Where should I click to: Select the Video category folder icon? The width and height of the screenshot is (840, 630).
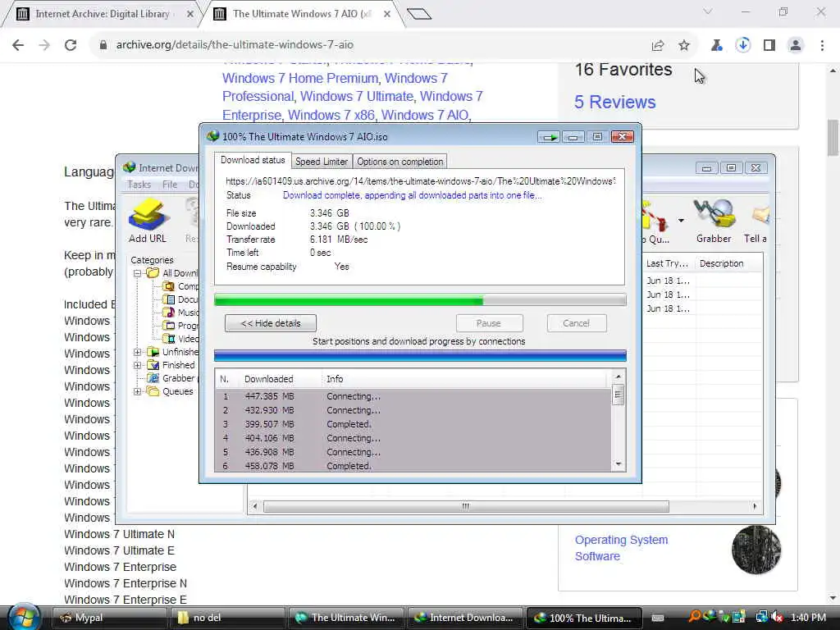(x=169, y=339)
